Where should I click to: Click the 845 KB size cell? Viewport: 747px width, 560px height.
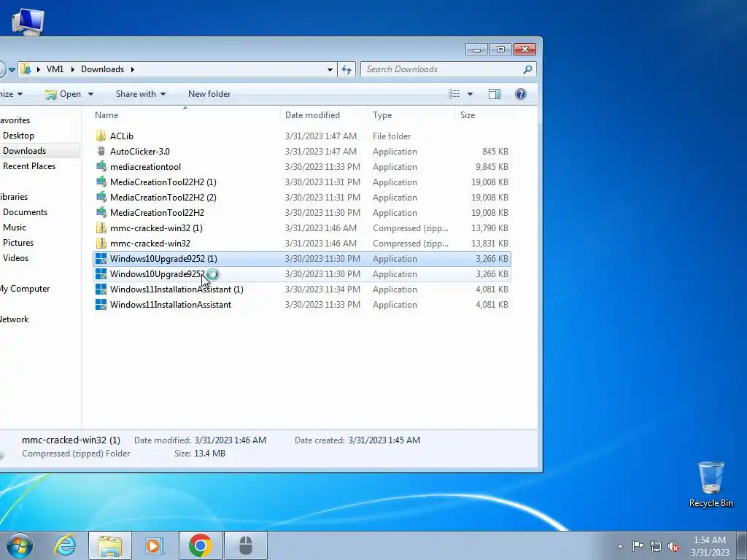495,152
